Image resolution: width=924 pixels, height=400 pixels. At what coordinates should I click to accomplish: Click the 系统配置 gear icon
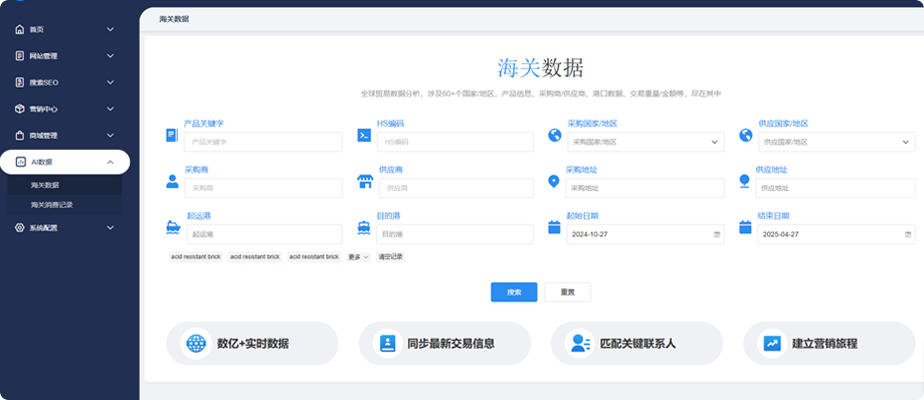[19, 228]
